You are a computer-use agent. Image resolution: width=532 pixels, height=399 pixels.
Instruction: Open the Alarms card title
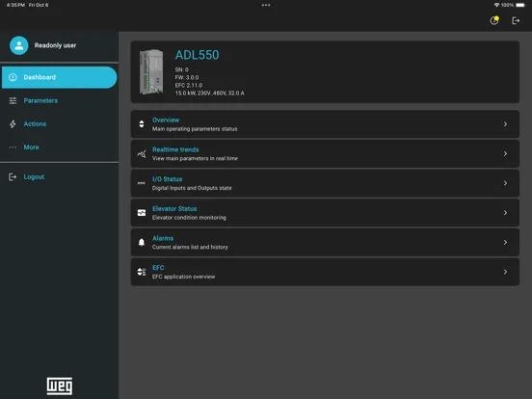163,238
